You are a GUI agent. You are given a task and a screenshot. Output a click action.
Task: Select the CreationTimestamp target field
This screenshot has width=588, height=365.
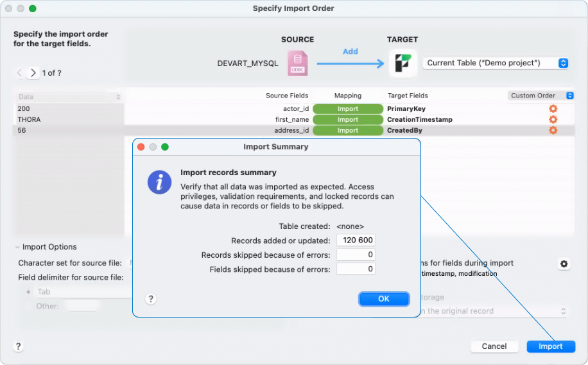pos(420,119)
